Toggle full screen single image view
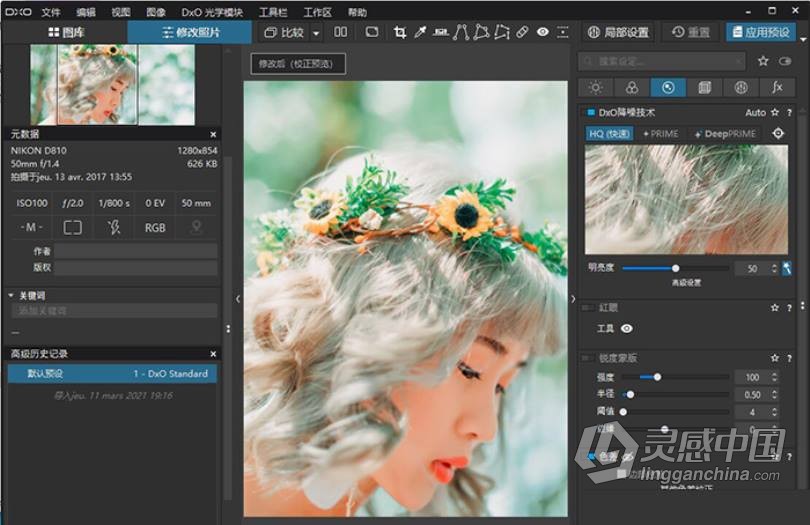The height and width of the screenshot is (525, 810). (371, 32)
